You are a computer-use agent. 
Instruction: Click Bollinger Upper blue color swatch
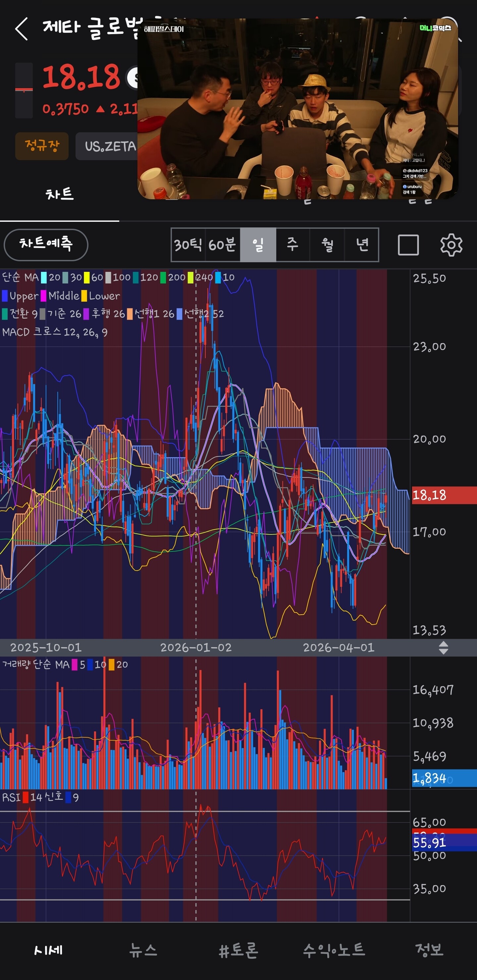coord(5,296)
